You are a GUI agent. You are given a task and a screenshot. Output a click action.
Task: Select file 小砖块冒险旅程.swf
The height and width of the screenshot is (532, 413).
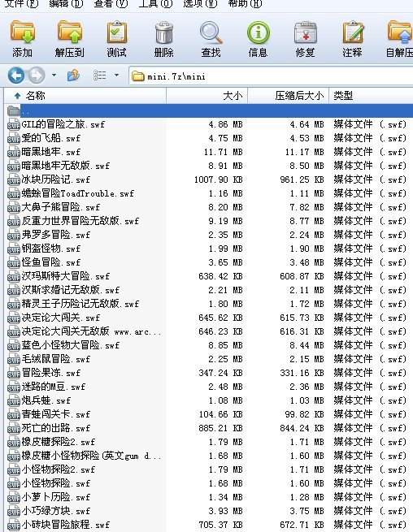[x=66, y=525]
